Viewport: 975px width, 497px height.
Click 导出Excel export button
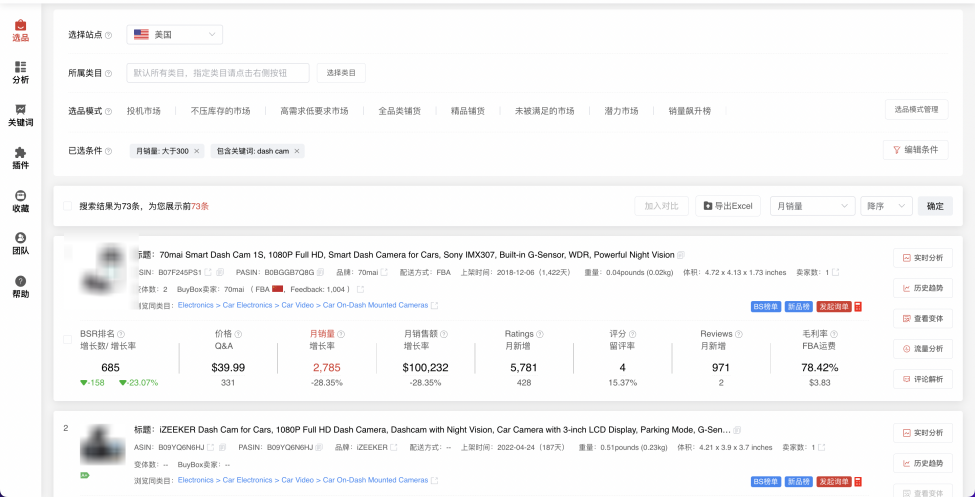728,206
